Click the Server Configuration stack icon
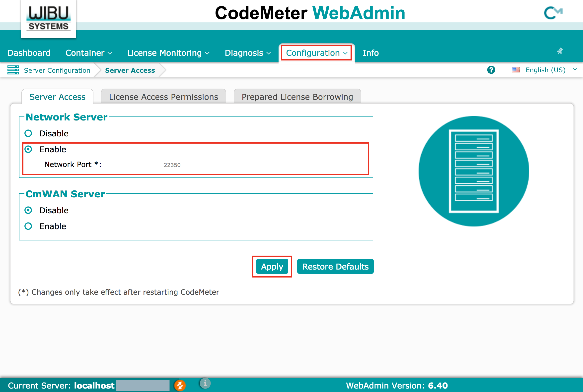Screen dimensions: 583x392 [x=13, y=70]
